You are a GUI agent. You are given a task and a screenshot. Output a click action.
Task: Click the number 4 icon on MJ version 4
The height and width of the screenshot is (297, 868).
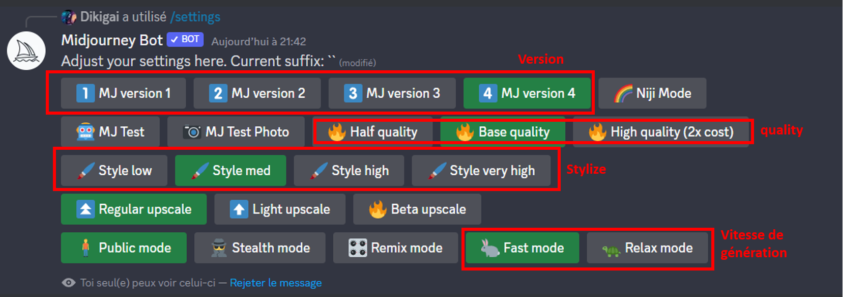487,93
